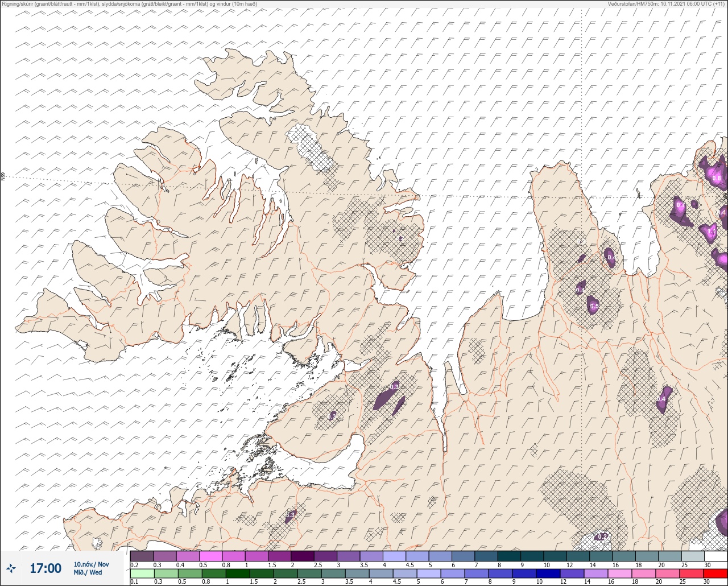The height and width of the screenshot is (586, 728).
Task: Pick the pale green rain swatch from 0.1 to 0.3
Action: [x=142, y=573]
